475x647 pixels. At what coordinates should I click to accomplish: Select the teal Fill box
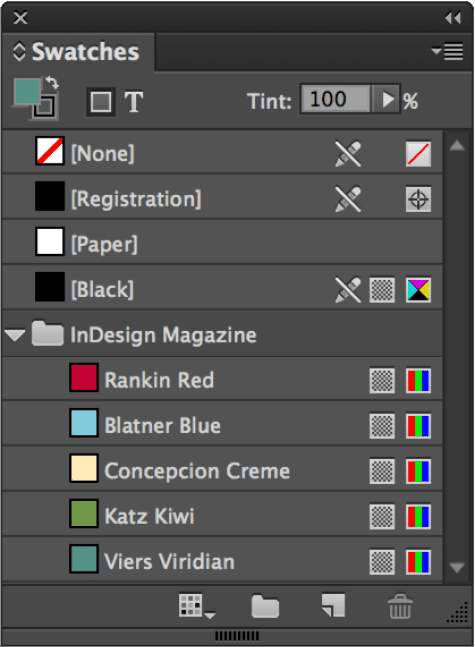(27, 92)
